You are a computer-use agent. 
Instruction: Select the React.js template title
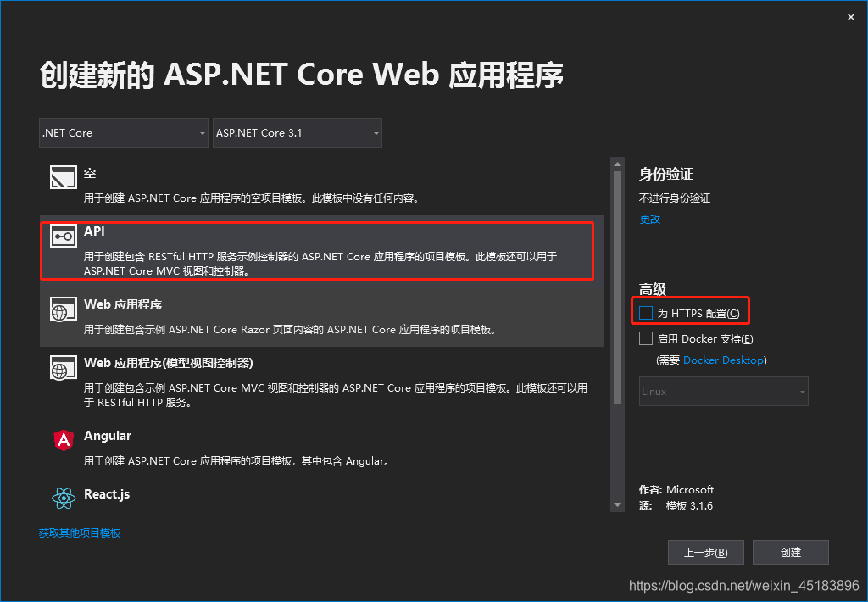click(x=107, y=494)
